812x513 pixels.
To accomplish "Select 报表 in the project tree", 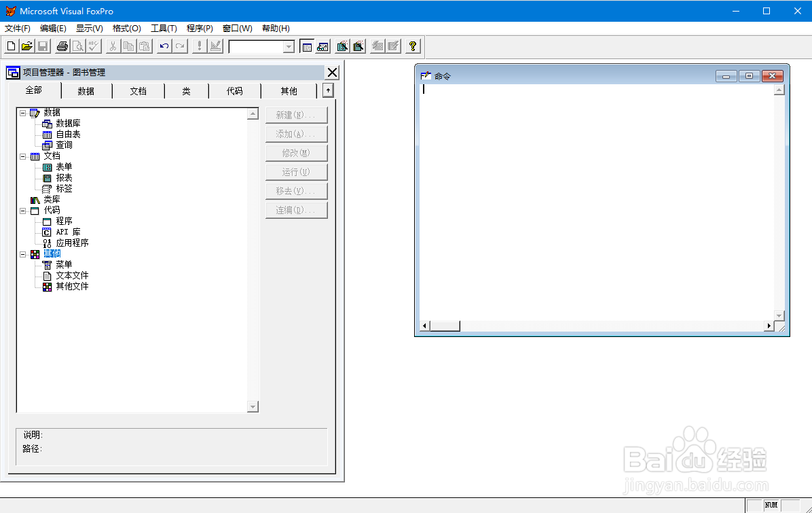I will click(64, 178).
